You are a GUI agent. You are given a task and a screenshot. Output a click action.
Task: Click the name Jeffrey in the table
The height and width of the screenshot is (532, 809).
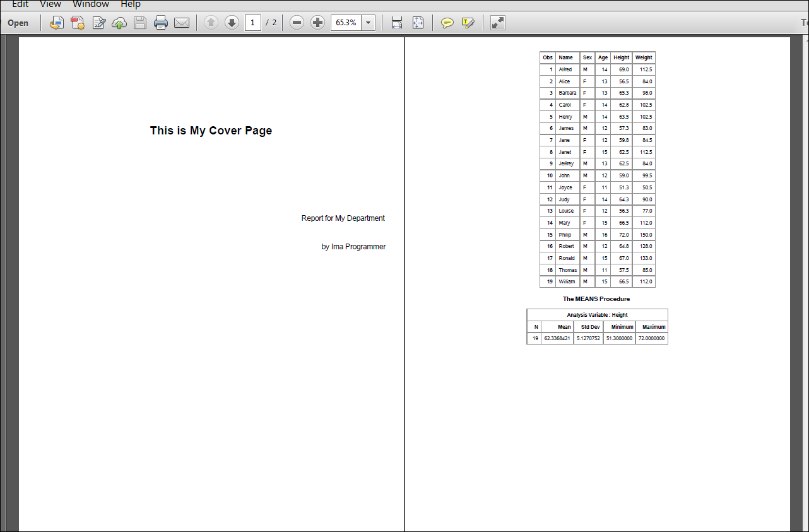(566, 163)
